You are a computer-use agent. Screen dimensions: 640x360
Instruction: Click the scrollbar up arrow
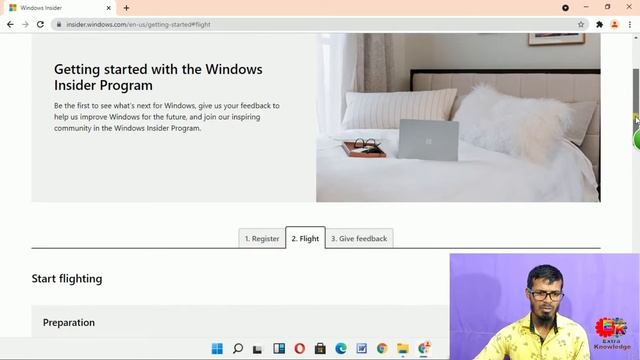pos(636,38)
